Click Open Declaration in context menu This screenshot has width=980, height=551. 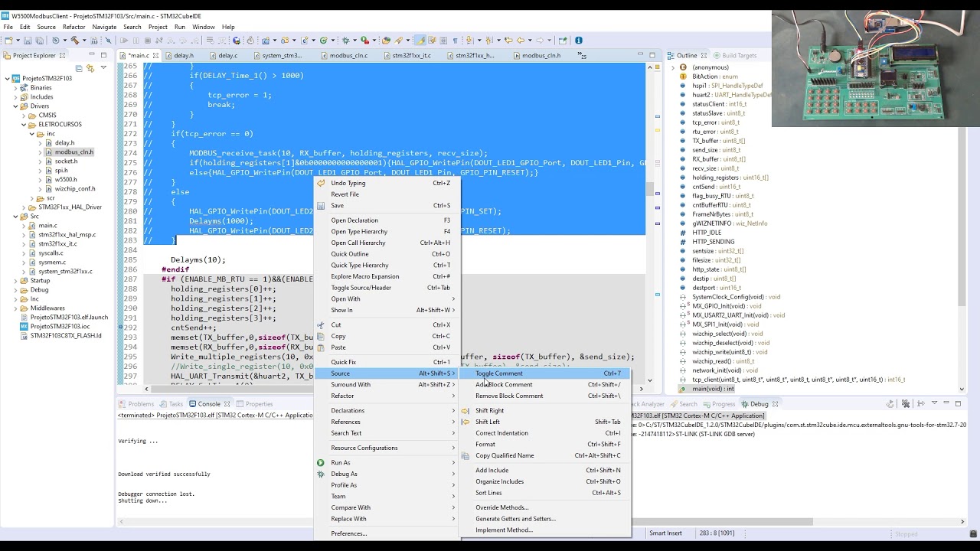click(387, 220)
